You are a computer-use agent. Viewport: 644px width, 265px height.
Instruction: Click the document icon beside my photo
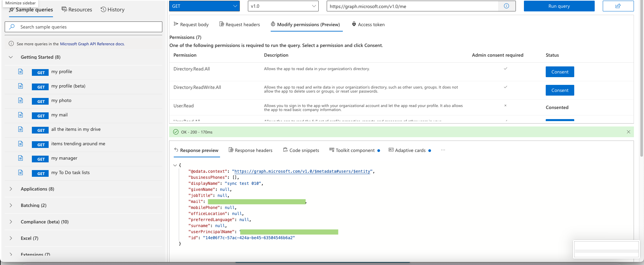[20, 100]
